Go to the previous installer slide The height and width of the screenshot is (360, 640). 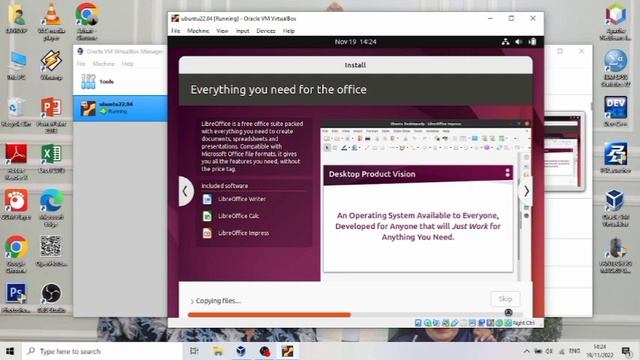click(x=186, y=191)
